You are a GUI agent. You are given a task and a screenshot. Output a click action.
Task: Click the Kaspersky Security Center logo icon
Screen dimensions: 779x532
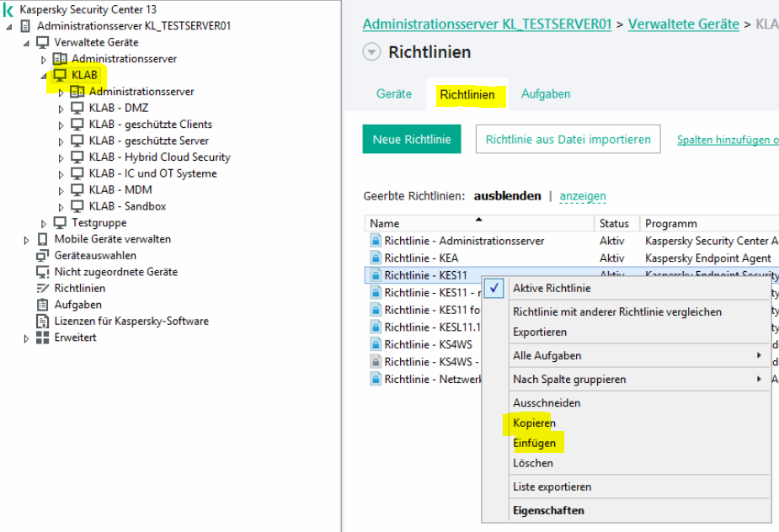point(9,9)
